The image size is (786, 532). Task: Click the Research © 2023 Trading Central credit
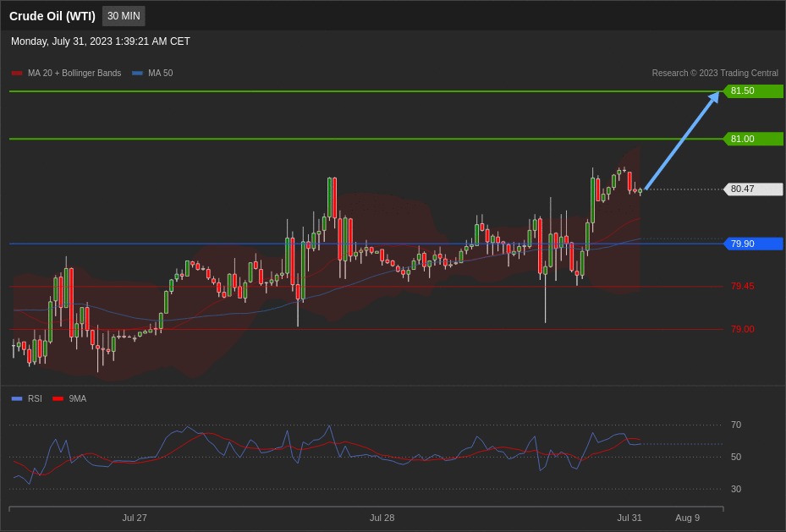coord(715,74)
